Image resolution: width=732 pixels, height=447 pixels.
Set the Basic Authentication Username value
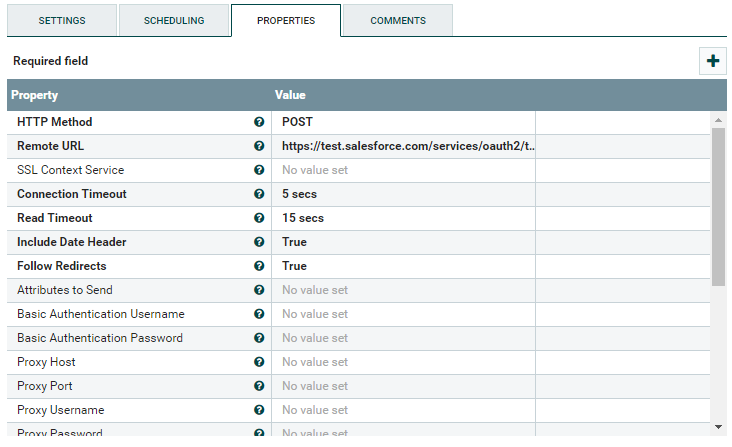[403, 314]
